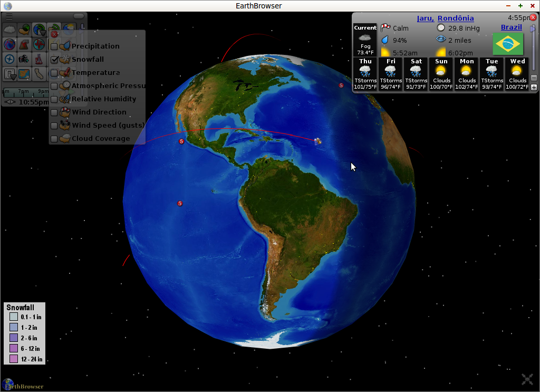Click the fullscreen arrows icon at bottom right
540x392 pixels.
(527, 379)
